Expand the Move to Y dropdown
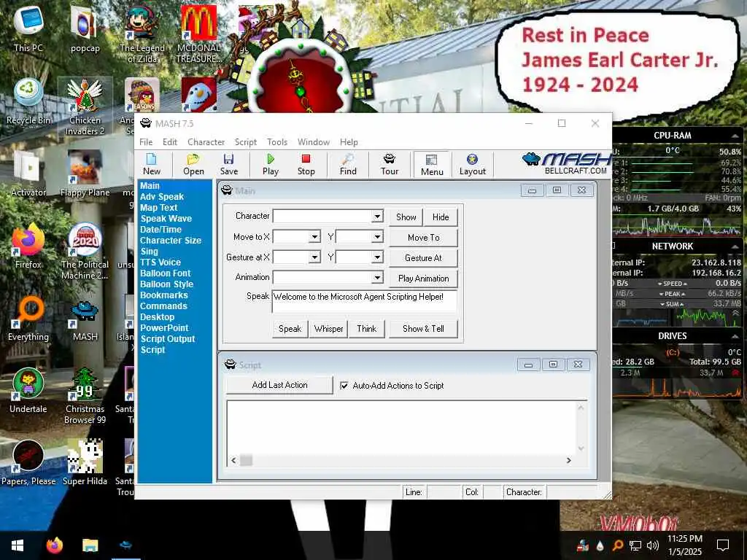The image size is (747, 560). coord(377,237)
